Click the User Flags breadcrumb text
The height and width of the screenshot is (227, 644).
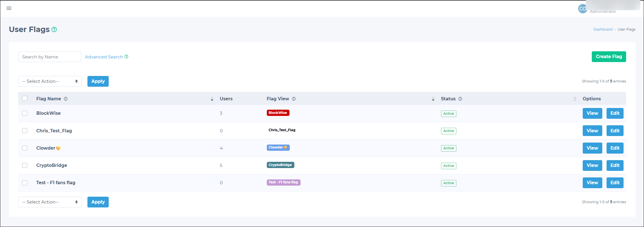[x=626, y=29]
